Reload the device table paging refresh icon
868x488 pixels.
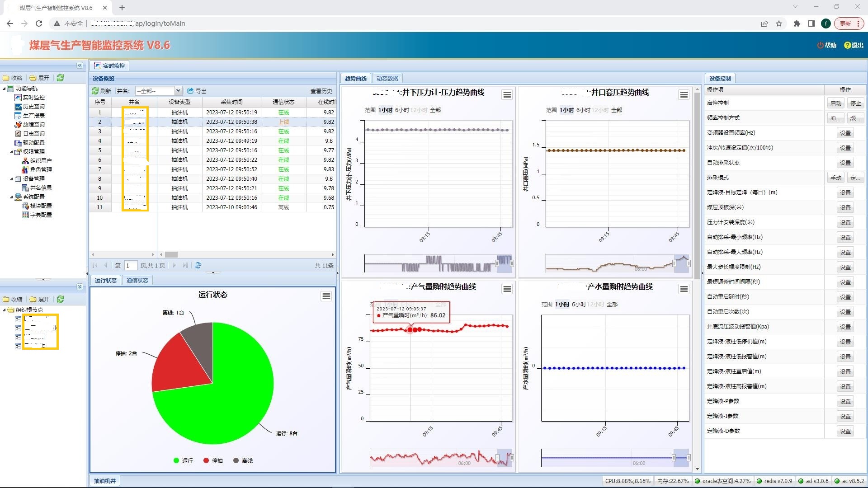tap(198, 265)
